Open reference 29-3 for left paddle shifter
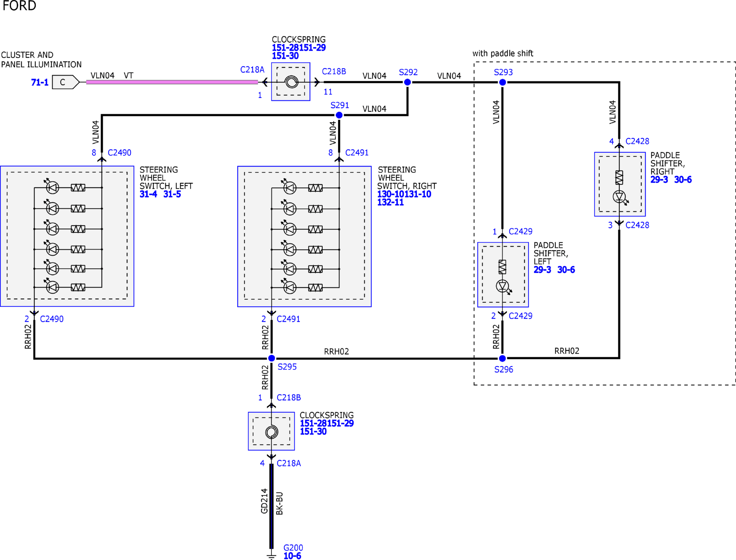The image size is (736, 560). pos(542,270)
